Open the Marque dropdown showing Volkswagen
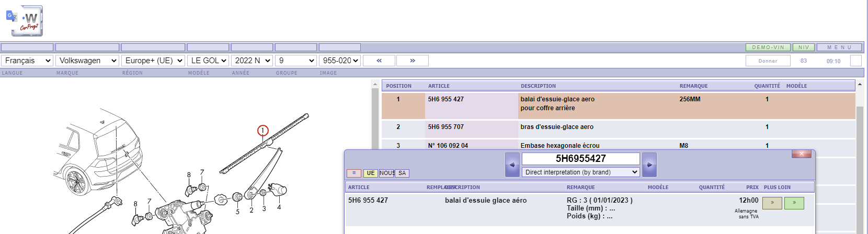 point(88,61)
